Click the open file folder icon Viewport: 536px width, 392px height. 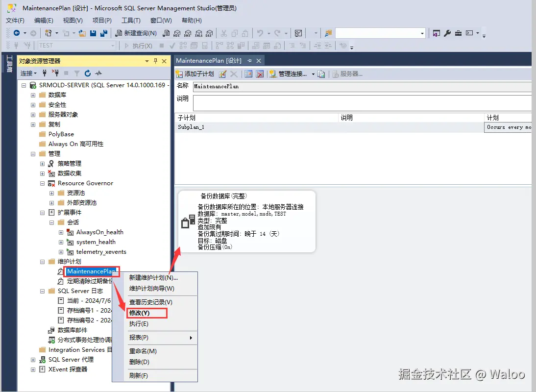[x=82, y=33]
